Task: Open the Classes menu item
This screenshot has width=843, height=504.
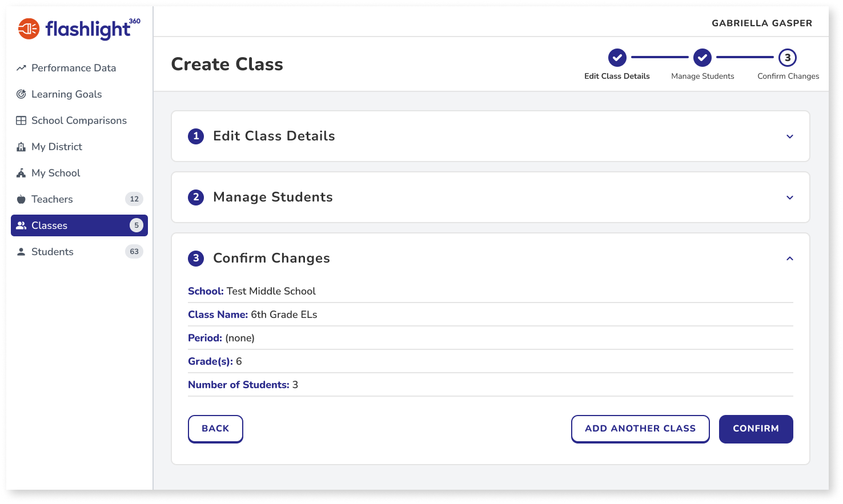Action: coord(79,225)
